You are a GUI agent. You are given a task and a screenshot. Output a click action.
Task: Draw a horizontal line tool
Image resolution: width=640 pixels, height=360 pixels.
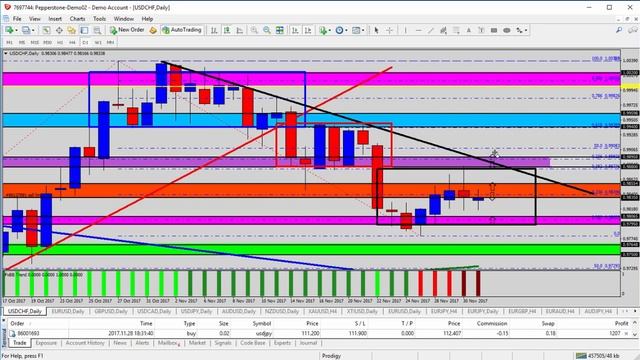tap(418, 30)
